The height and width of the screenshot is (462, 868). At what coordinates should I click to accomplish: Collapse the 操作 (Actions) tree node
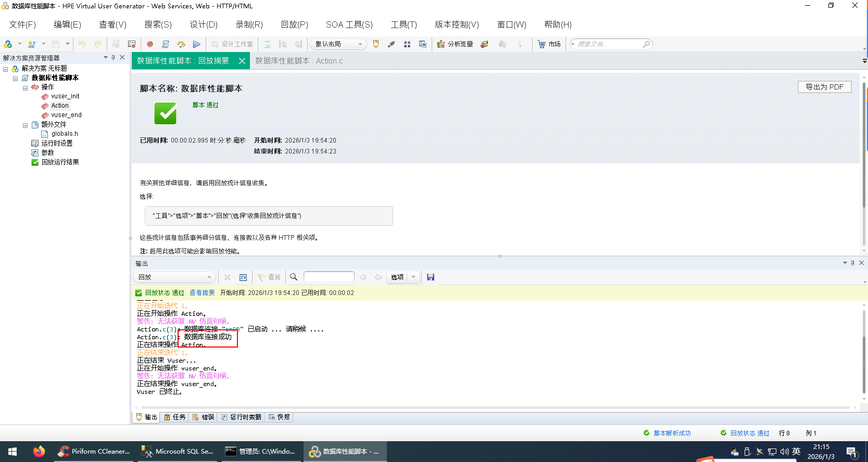pyautogui.click(x=25, y=87)
